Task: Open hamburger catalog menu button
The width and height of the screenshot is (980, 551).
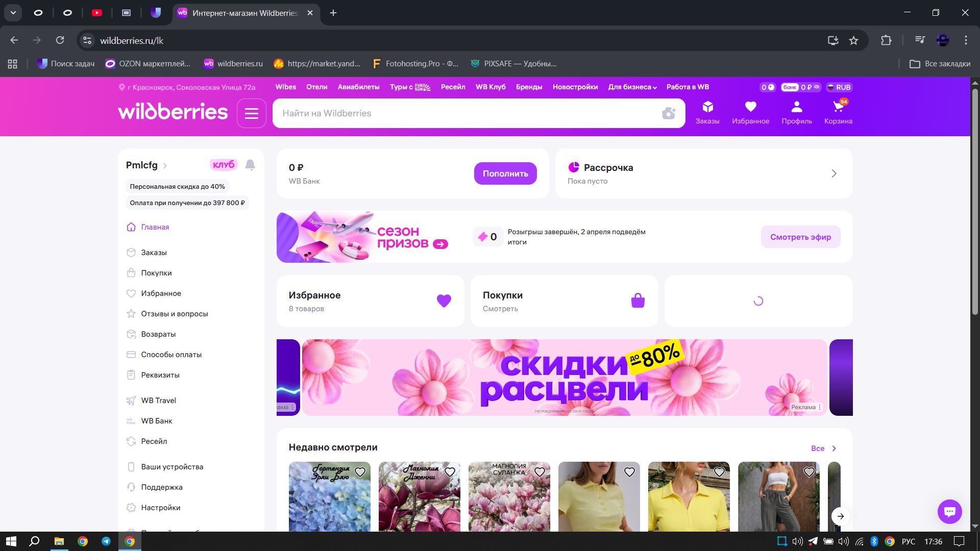Action: tap(252, 113)
